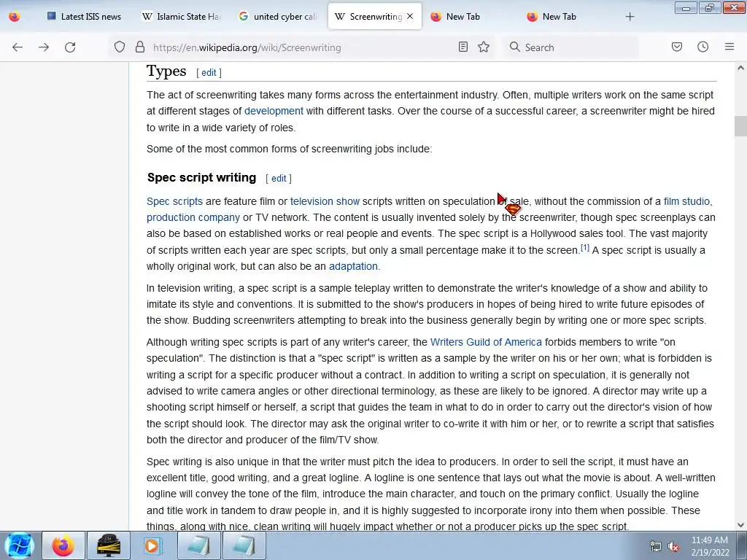This screenshot has width=747, height=560.
Task: Open the Spec scripts link
Action: pyautogui.click(x=174, y=201)
